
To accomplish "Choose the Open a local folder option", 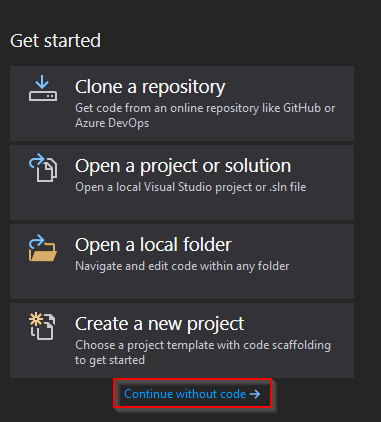I will pyautogui.click(x=182, y=261).
